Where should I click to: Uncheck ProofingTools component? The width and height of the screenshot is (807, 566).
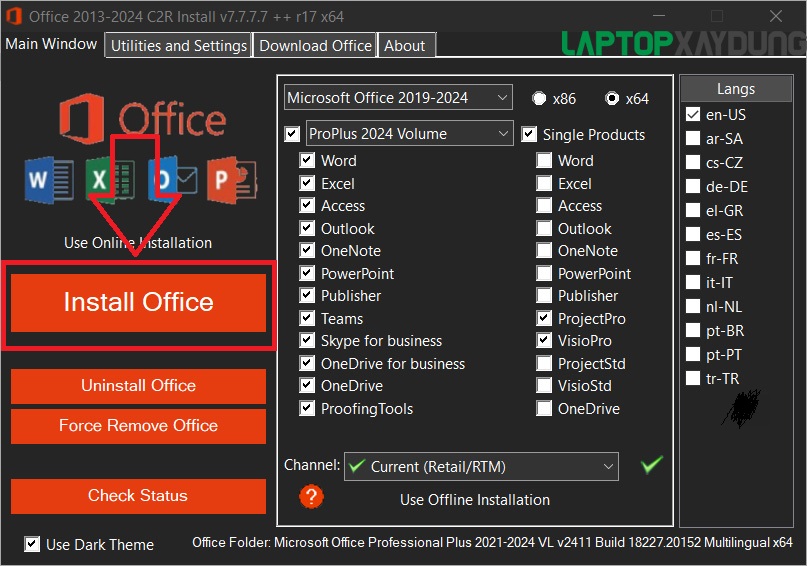(x=307, y=409)
